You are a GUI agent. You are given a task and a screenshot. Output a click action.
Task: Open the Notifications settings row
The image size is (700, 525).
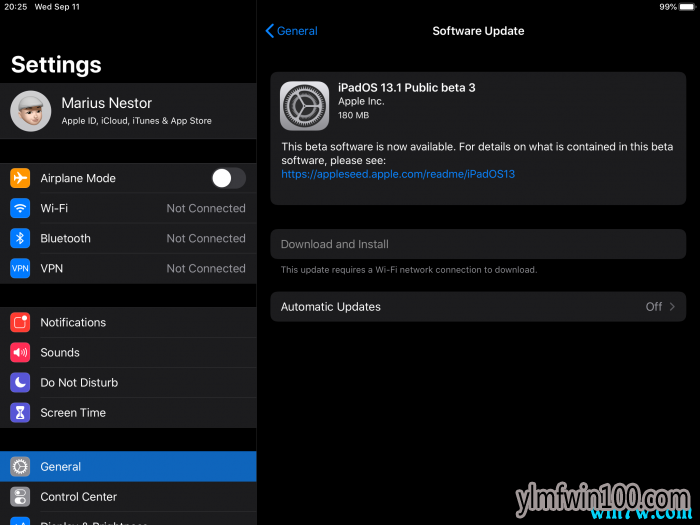click(128, 322)
